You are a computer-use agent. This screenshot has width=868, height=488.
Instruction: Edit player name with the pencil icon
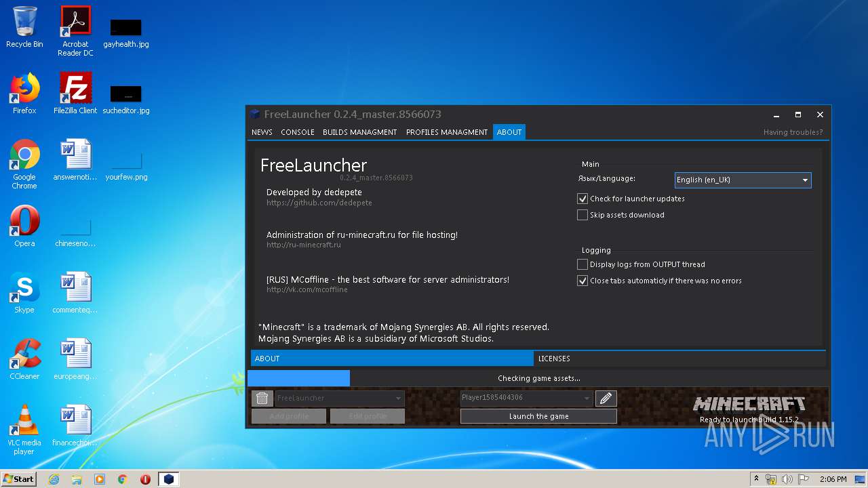point(606,399)
